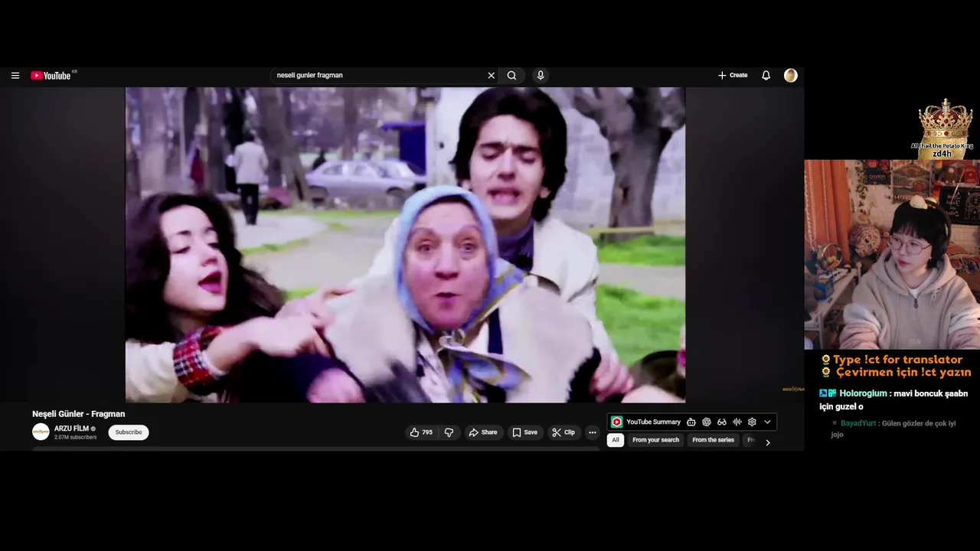Select the 'All' filter chip
The image size is (980, 551).
(615, 440)
